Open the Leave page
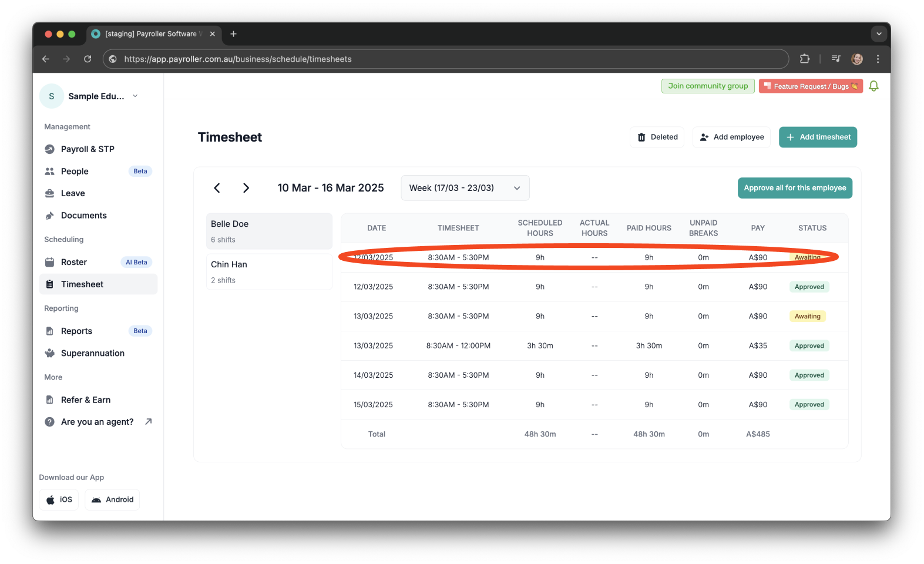This screenshot has height=564, width=924. 98,193
